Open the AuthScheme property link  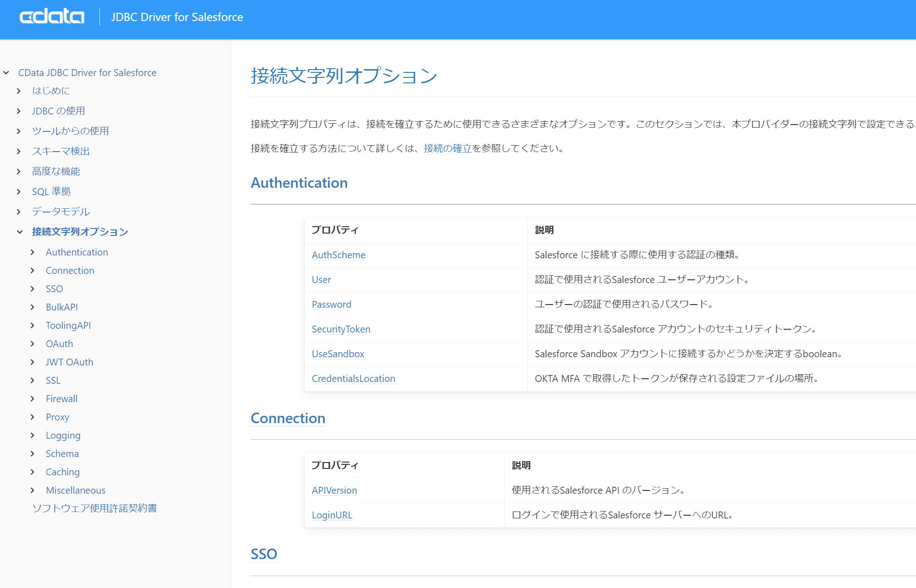click(x=338, y=255)
